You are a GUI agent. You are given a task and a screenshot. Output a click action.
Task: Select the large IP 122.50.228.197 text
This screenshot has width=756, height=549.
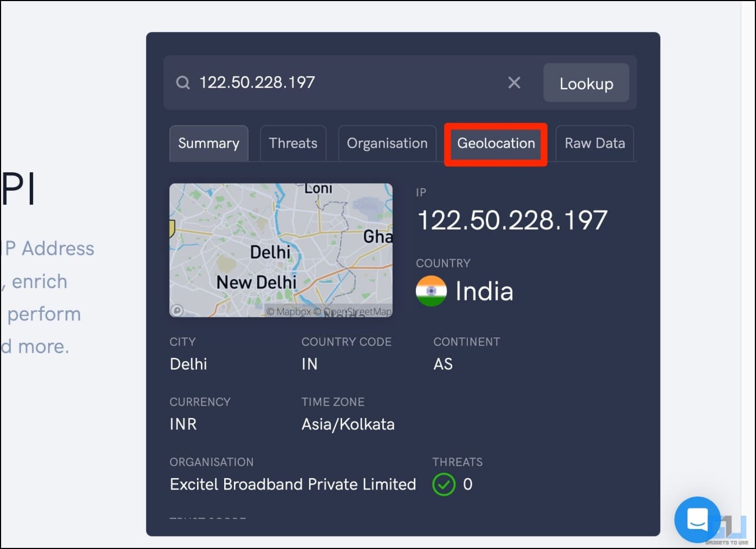[x=512, y=220]
